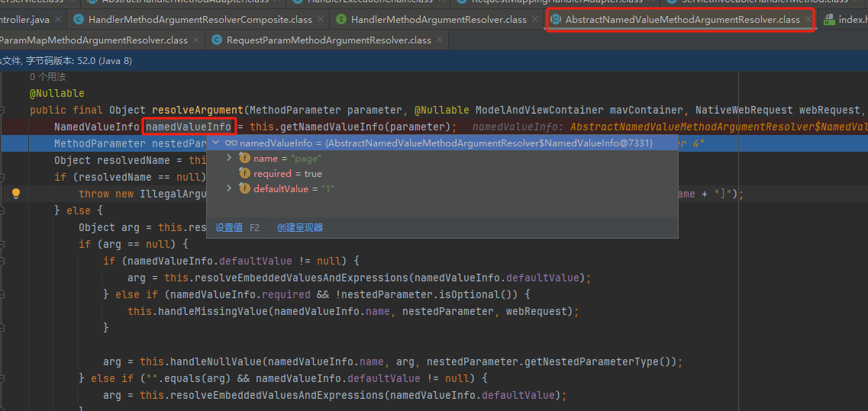
Task: Close the HandlerMethodArgumentResolverComposite.class tab
Action: [321, 20]
